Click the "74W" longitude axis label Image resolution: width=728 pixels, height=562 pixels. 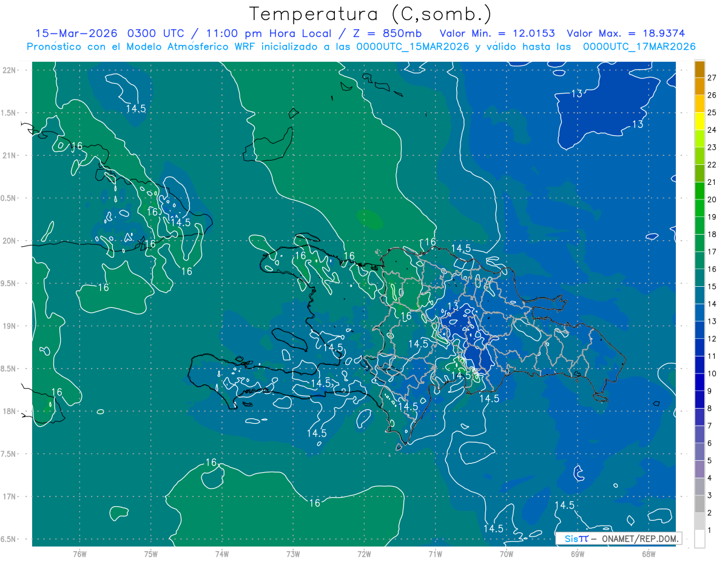click(222, 554)
